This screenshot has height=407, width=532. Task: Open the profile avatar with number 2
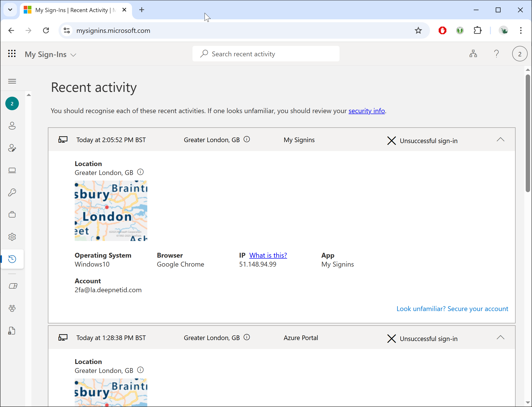519,54
